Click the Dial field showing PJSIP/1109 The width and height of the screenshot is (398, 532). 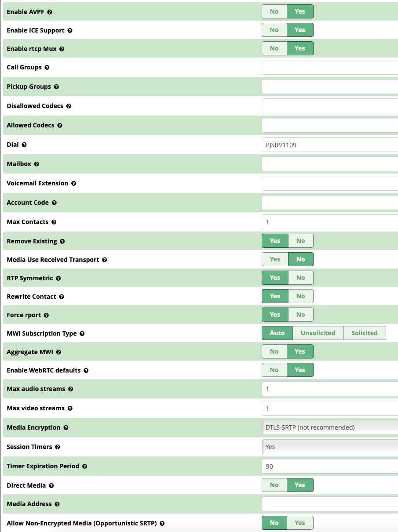click(x=330, y=145)
